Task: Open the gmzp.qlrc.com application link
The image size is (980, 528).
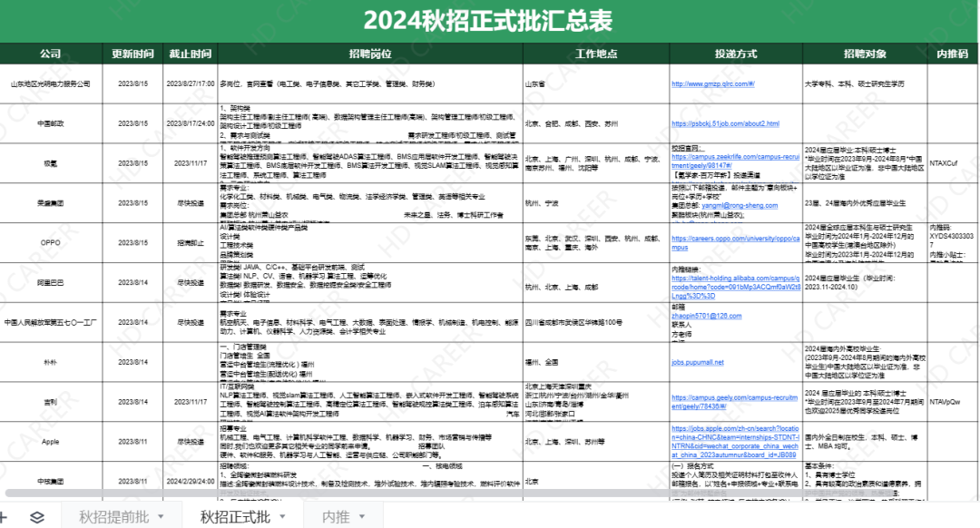Action: tap(713, 83)
